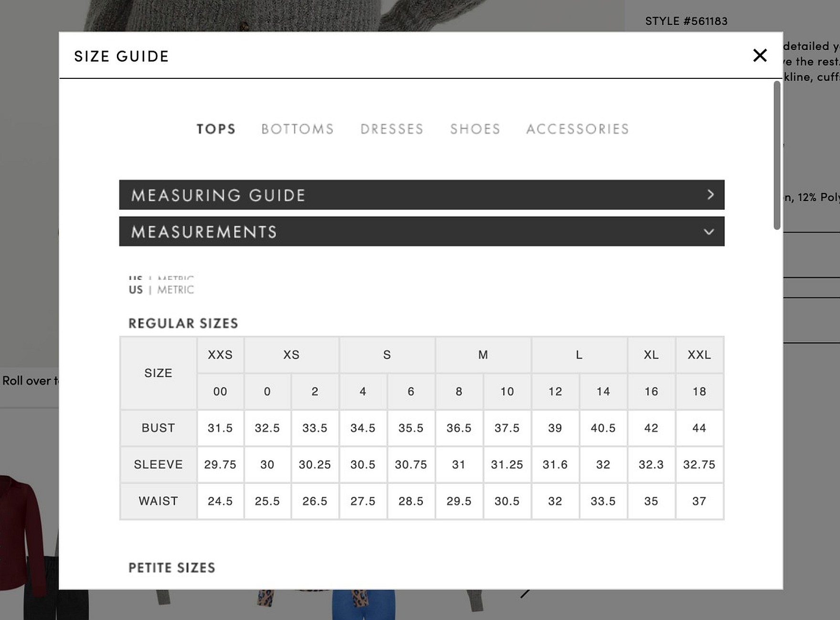Select the size 8 cell

click(459, 392)
